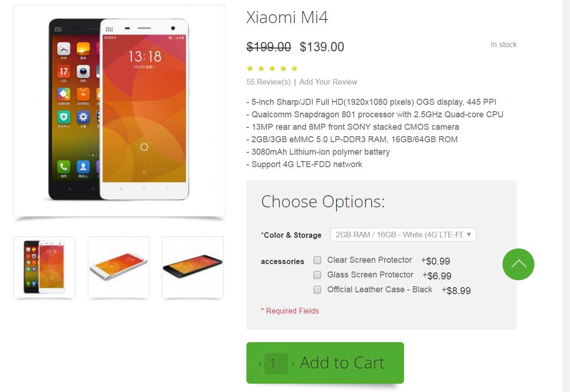The height and width of the screenshot is (392, 570).
Task: Select the white phone lying flat thumbnail
Action: [118, 267]
